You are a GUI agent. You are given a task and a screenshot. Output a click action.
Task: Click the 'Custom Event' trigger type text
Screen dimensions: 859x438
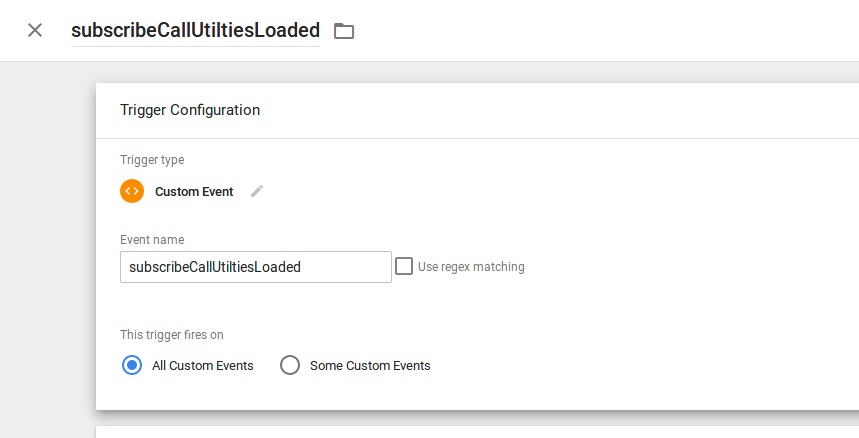194,192
